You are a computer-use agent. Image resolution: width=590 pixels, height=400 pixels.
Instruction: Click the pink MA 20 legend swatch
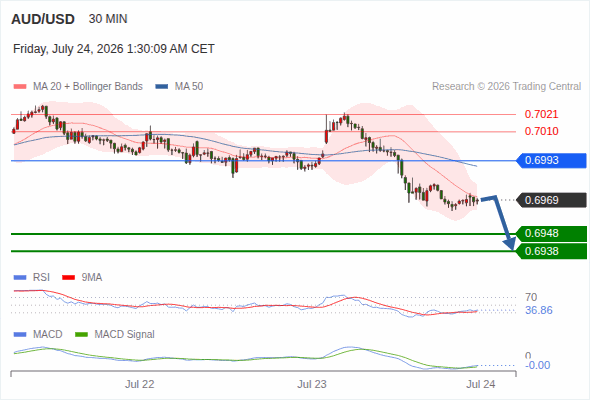pos(20,87)
